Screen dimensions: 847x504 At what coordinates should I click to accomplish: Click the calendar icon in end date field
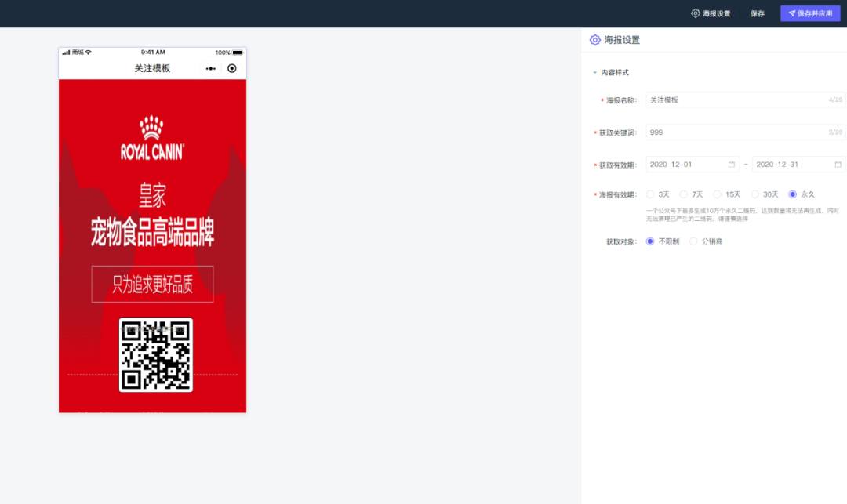coord(838,165)
